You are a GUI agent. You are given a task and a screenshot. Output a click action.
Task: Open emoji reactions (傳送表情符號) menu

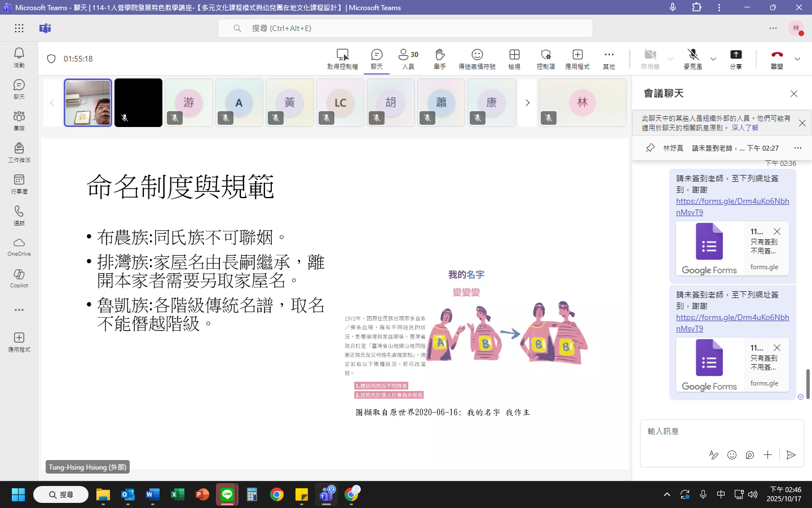point(477,59)
